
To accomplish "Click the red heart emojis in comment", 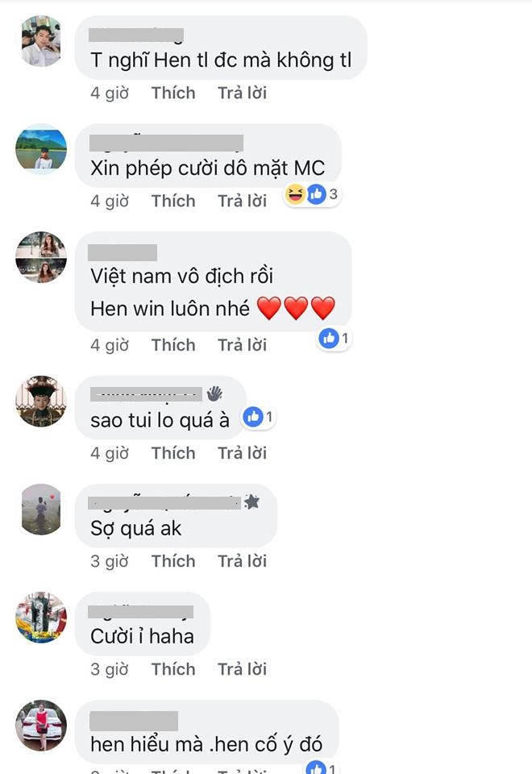I will [296, 308].
